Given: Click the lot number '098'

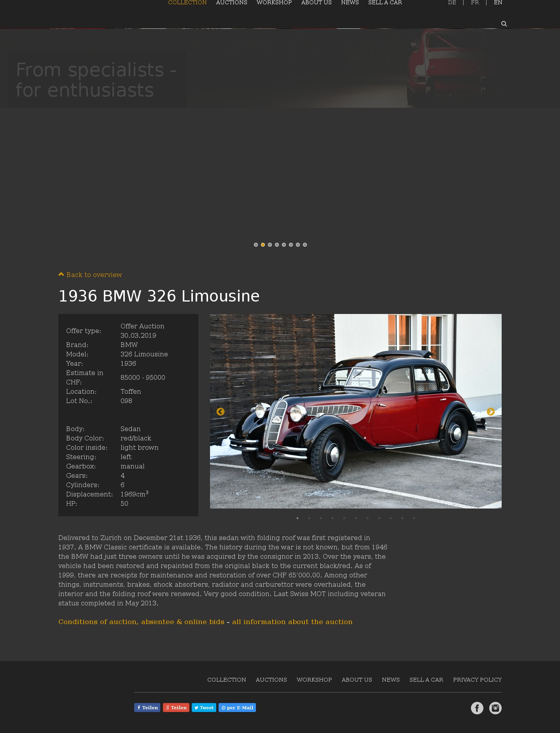Looking at the screenshot, I should click(126, 401).
